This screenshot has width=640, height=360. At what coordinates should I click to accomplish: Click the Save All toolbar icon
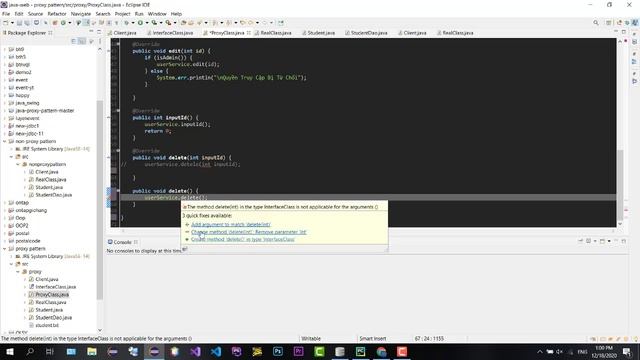[27, 23]
